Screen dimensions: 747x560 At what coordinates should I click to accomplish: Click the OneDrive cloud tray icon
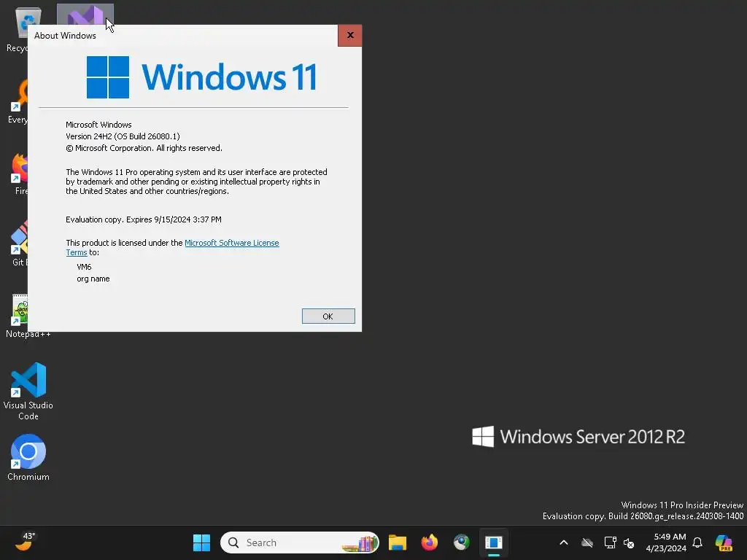click(587, 542)
